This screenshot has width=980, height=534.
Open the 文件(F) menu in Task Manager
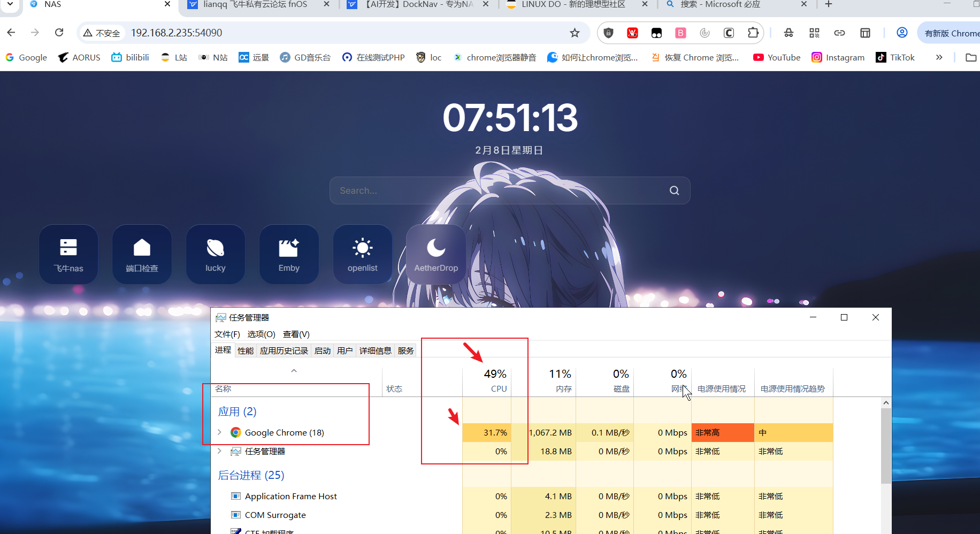click(x=227, y=334)
